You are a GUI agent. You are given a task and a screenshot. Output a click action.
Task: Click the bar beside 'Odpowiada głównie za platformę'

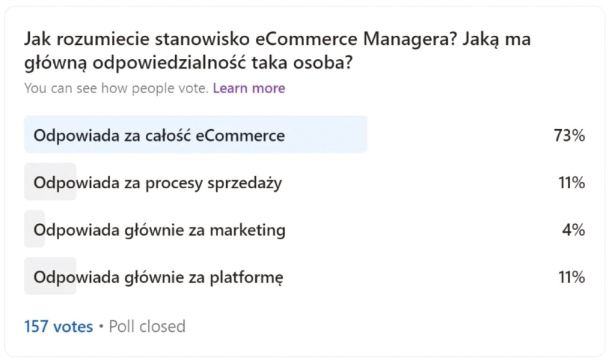50,277
